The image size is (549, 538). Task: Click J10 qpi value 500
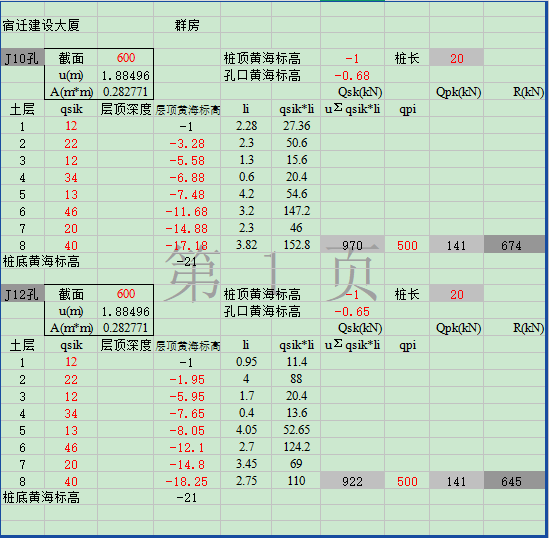tap(407, 245)
